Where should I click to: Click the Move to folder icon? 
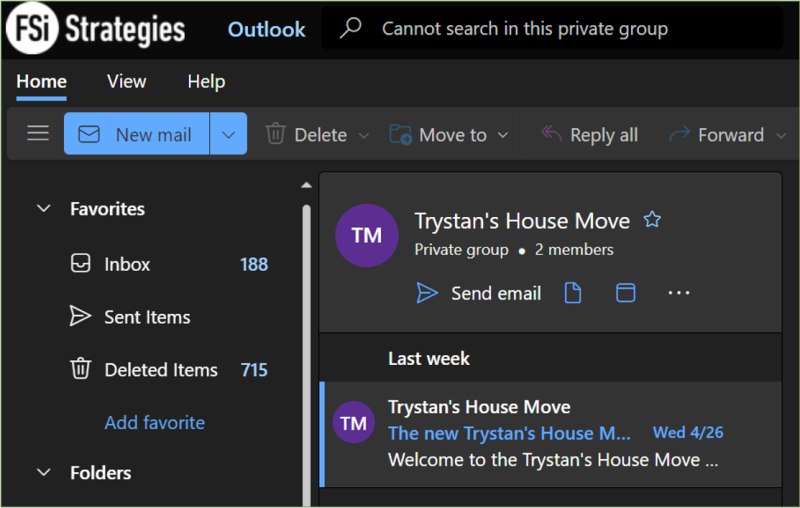[401, 135]
